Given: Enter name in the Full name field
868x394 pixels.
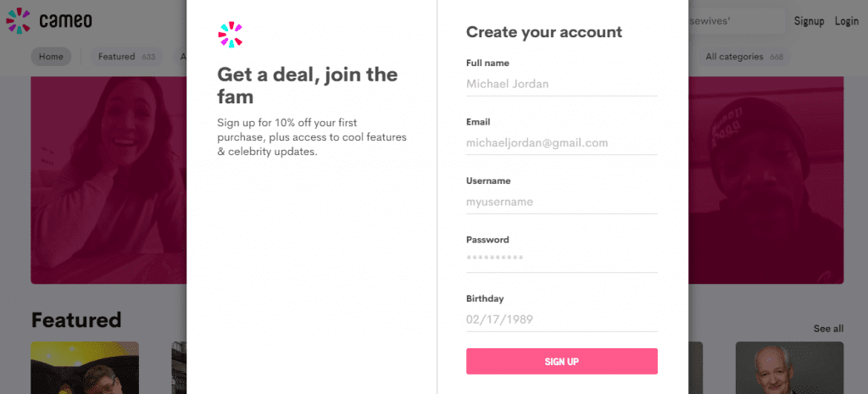Looking at the screenshot, I should [x=561, y=84].
